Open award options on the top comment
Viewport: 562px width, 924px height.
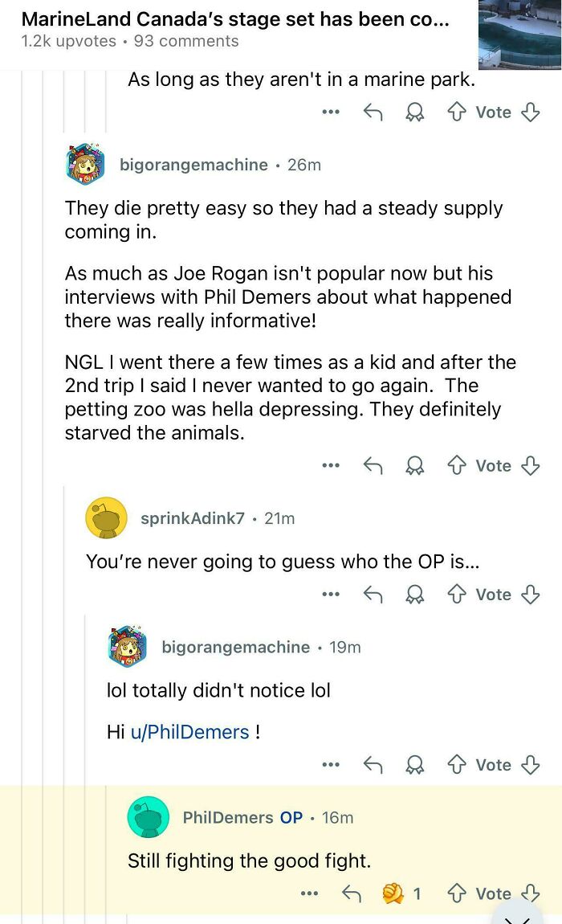tap(414, 112)
